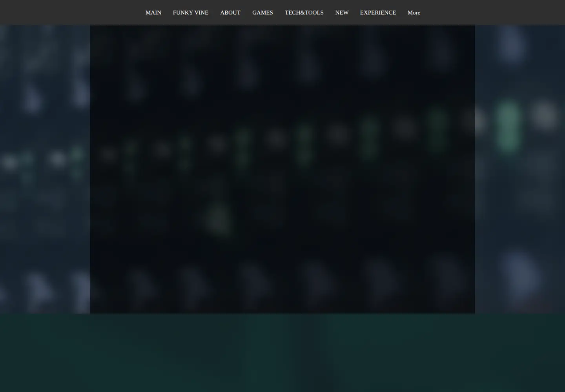Go to the FUNKY VINE page

(x=190, y=13)
